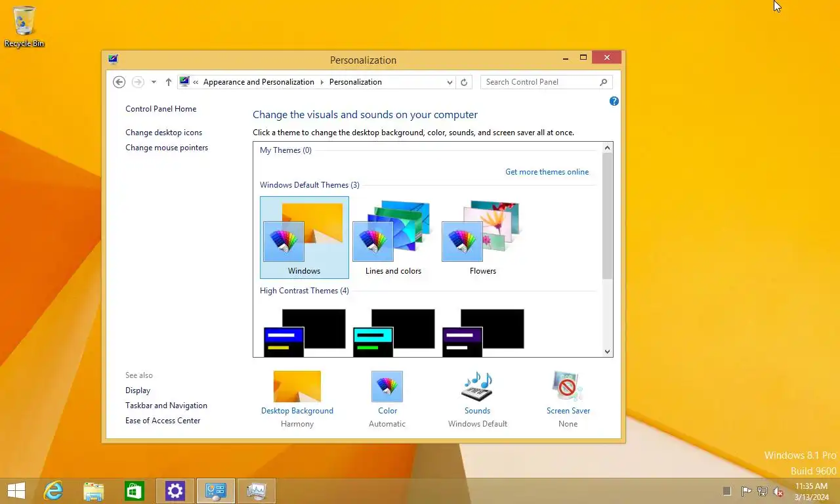Click the Personalization breadcrumb

(x=355, y=82)
